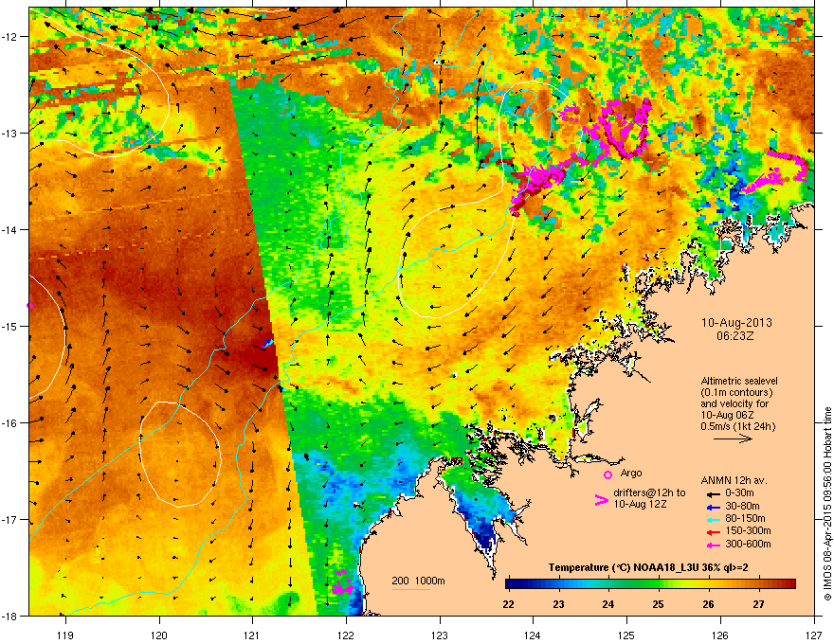
Task: Click the latitude axis label -16
Action: pos(9,423)
